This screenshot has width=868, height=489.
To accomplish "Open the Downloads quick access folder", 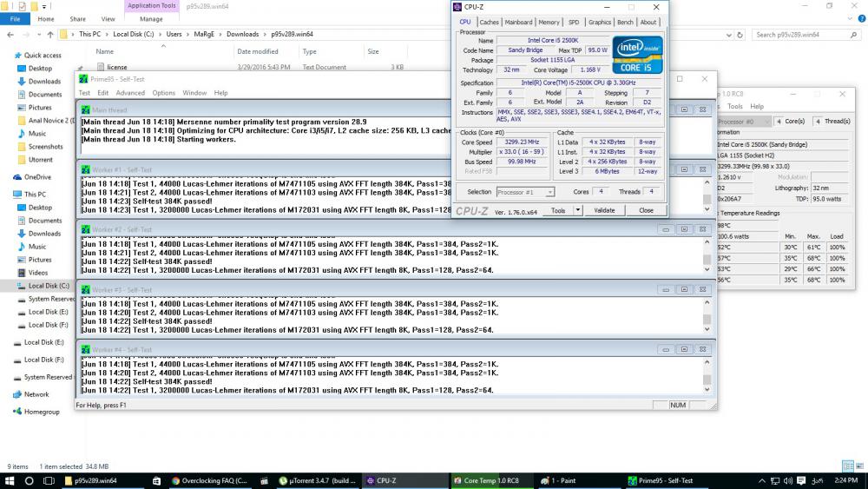I will [44, 82].
